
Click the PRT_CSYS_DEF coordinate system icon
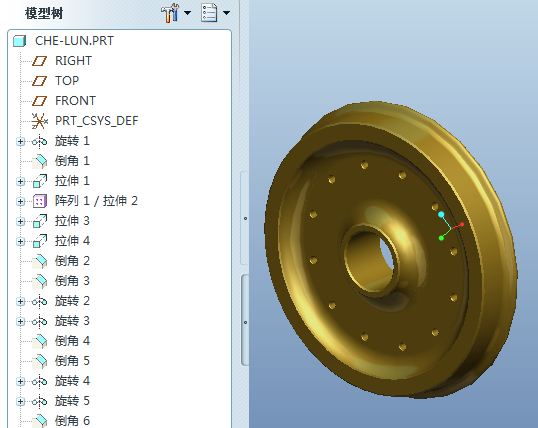tap(39, 121)
